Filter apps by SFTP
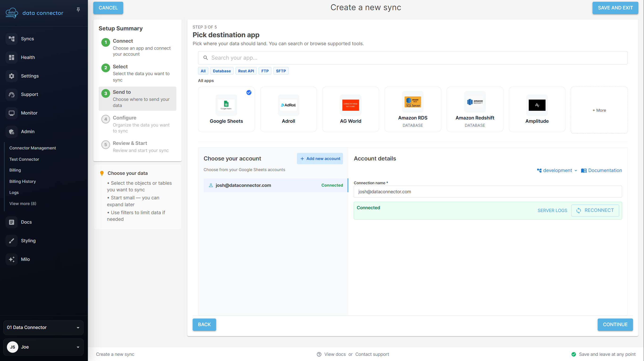 [x=281, y=71]
